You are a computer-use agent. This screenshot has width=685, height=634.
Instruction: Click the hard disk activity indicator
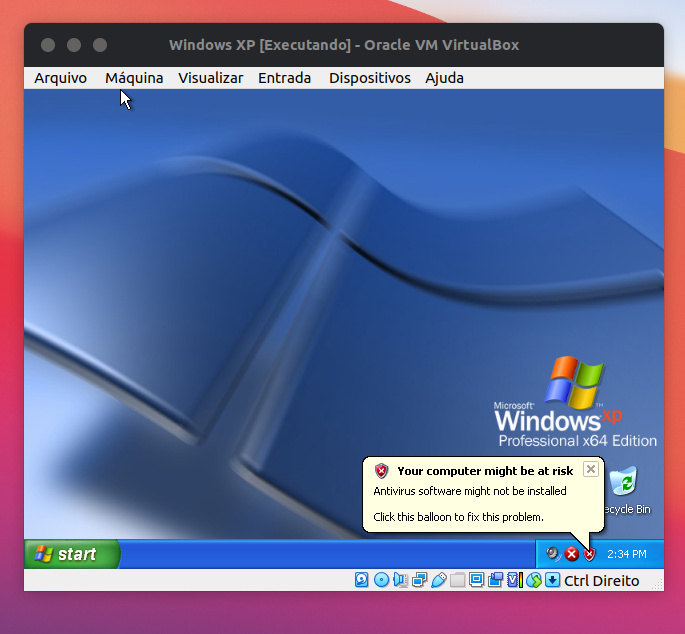pos(361,580)
